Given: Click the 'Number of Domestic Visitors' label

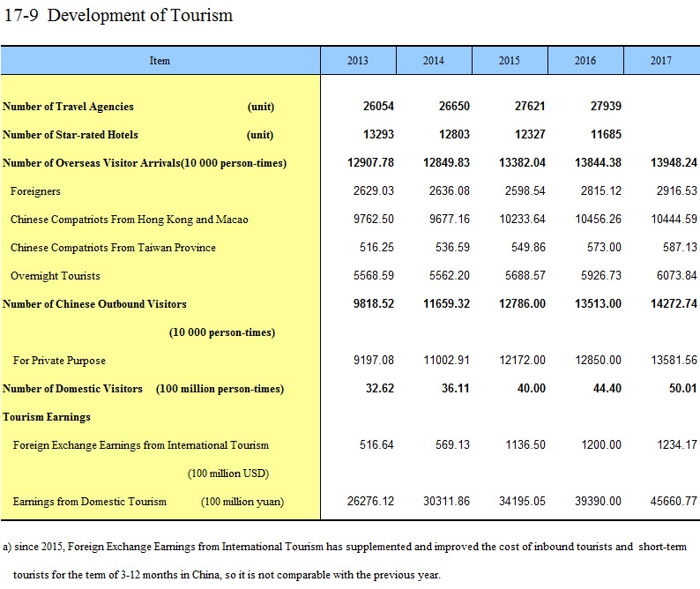Looking at the screenshot, I should (72, 389).
